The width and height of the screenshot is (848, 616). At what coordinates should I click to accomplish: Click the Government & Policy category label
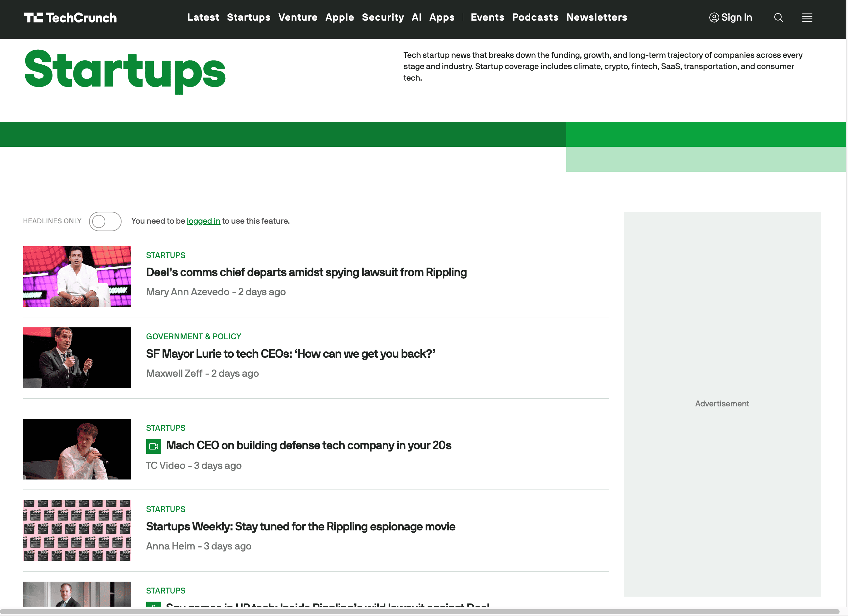point(193,336)
